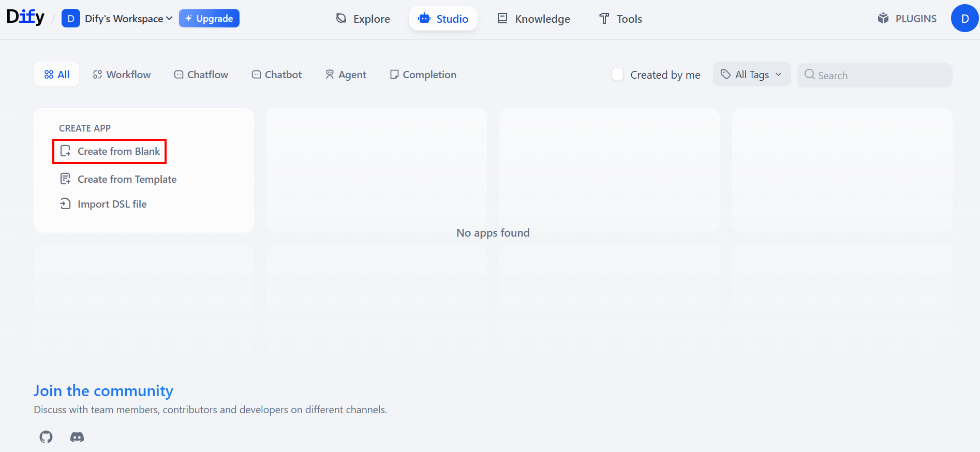Viewport: 980px width, 452px height.
Task: Open the Explore tab
Action: click(363, 19)
